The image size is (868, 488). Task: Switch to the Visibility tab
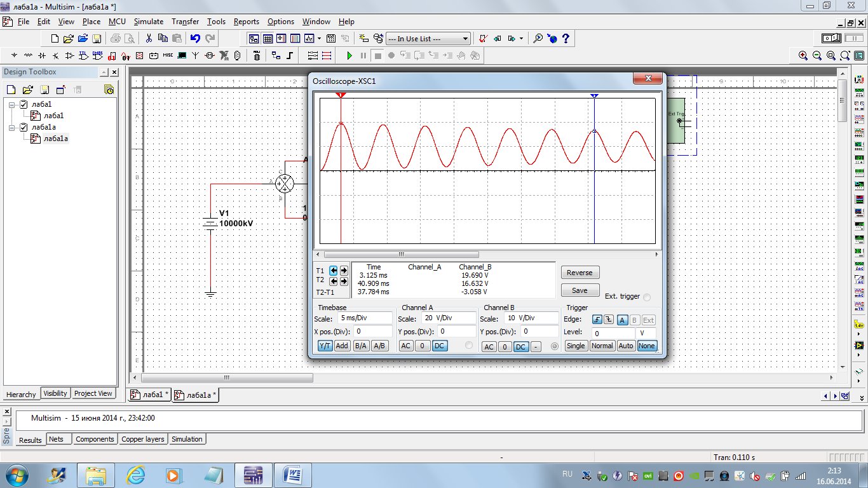(55, 393)
